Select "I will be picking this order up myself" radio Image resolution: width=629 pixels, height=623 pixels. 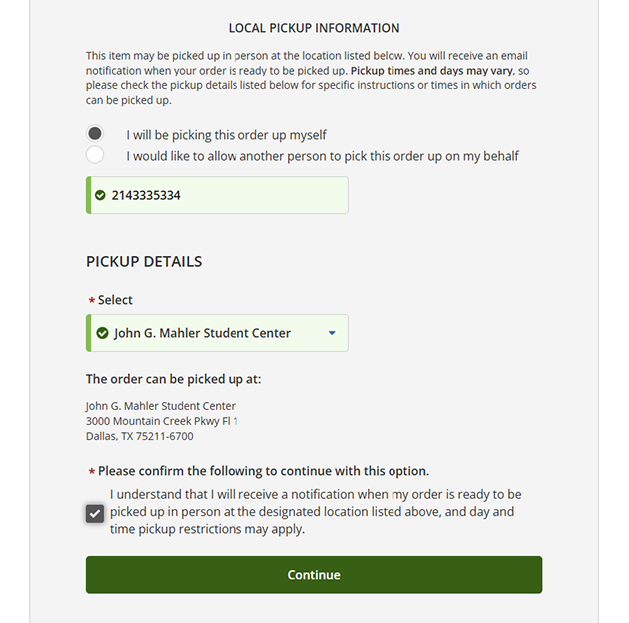[x=95, y=134]
